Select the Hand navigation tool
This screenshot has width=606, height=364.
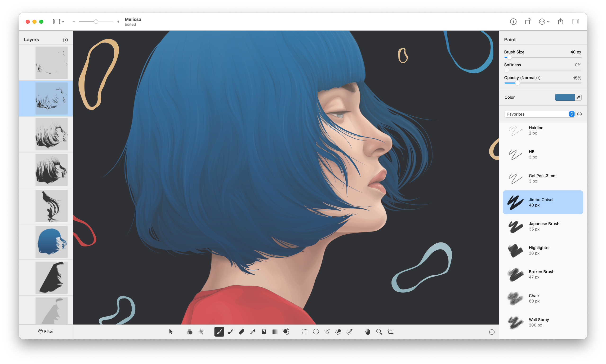click(x=366, y=332)
